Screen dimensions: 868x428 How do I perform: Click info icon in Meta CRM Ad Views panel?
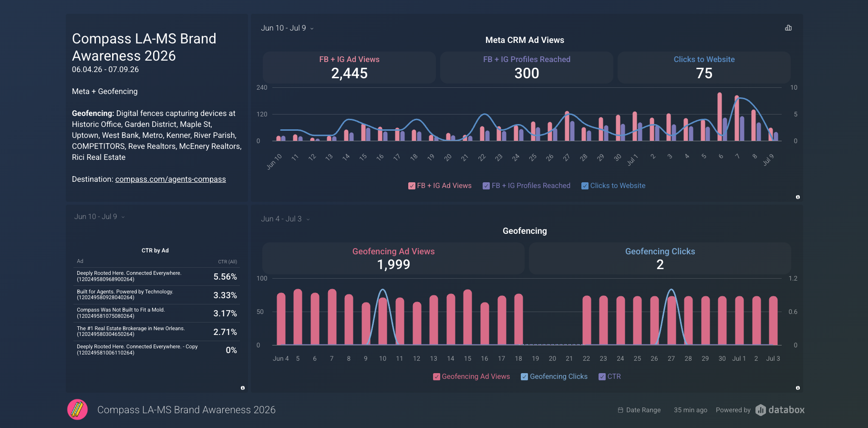pos(798,197)
